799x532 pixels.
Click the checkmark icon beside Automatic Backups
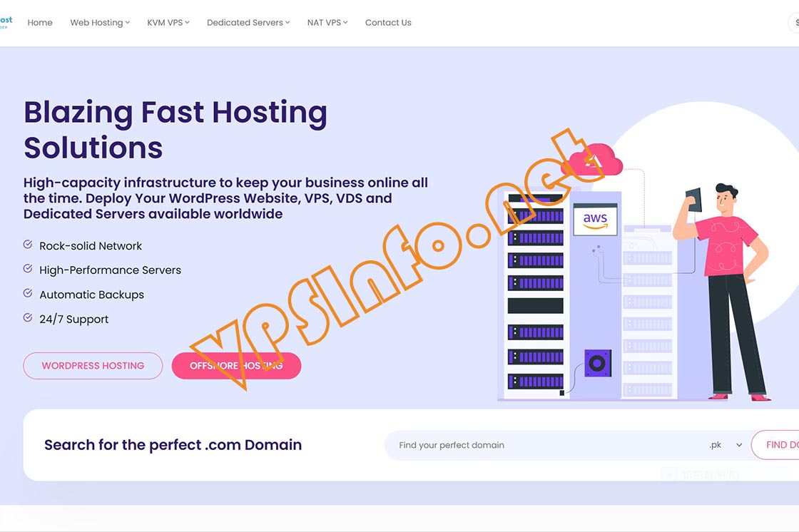[x=28, y=293]
